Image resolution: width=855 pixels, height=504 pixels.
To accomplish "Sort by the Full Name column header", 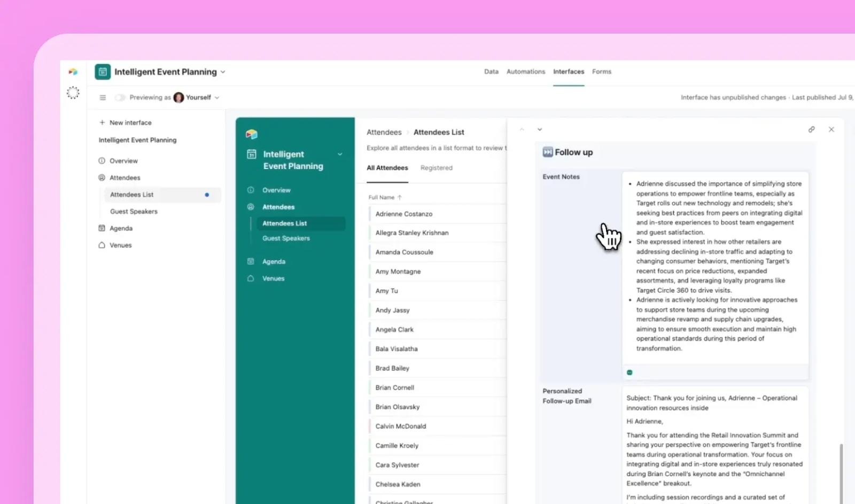I will tap(385, 198).
